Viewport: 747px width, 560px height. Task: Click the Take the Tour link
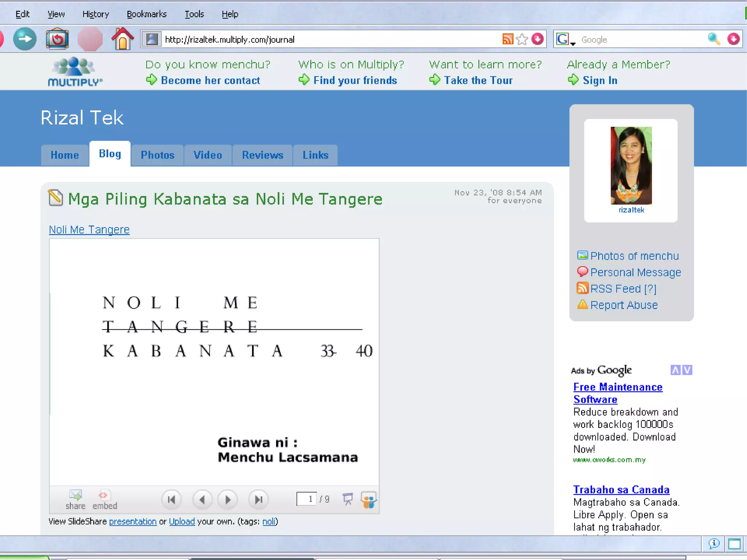click(478, 80)
